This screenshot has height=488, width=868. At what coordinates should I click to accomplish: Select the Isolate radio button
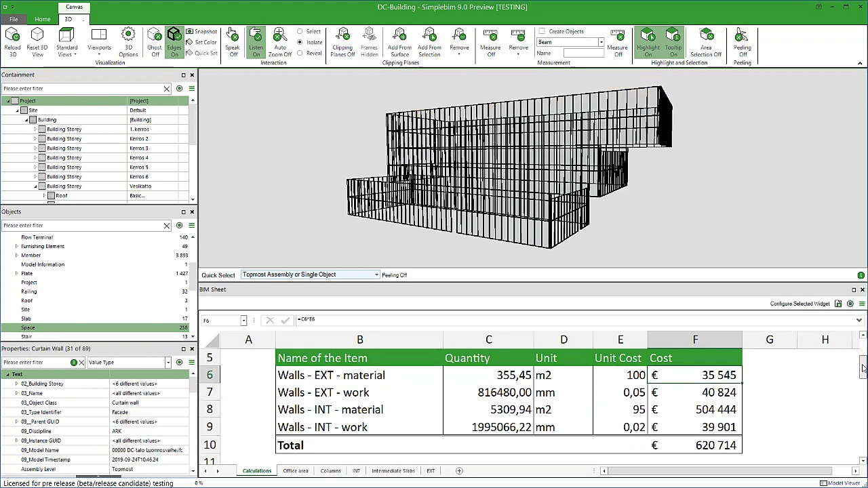tap(300, 42)
